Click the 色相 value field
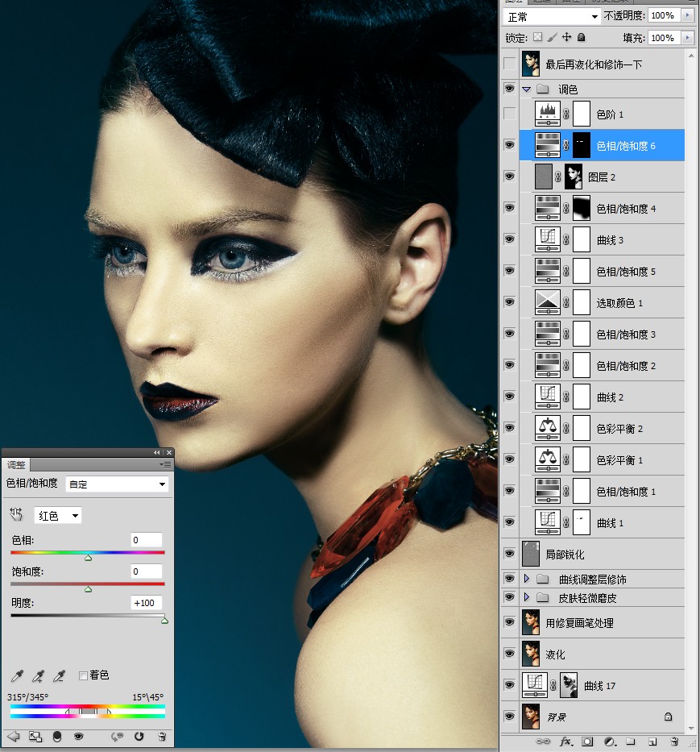The height and width of the screenshot is (752, 700). pyautogui.click(x=147, y=540)
